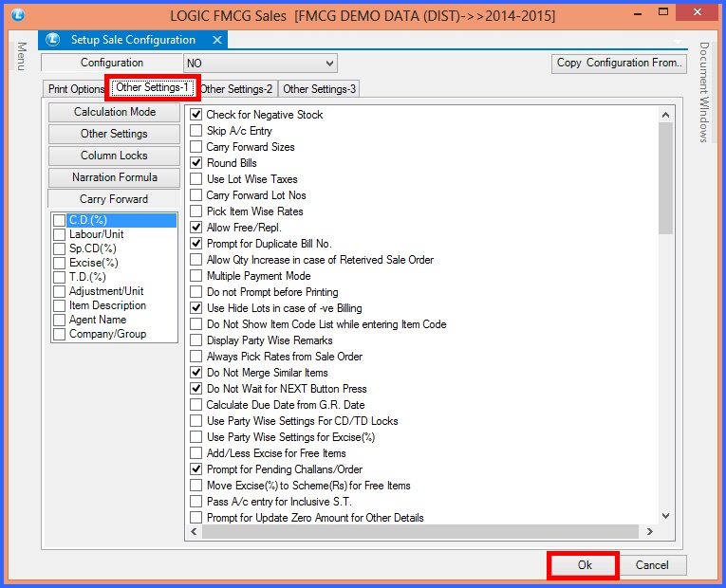Uncheck Prompt for Pending Challans/Order
This screenshot has width=726, height=588.
196,469
